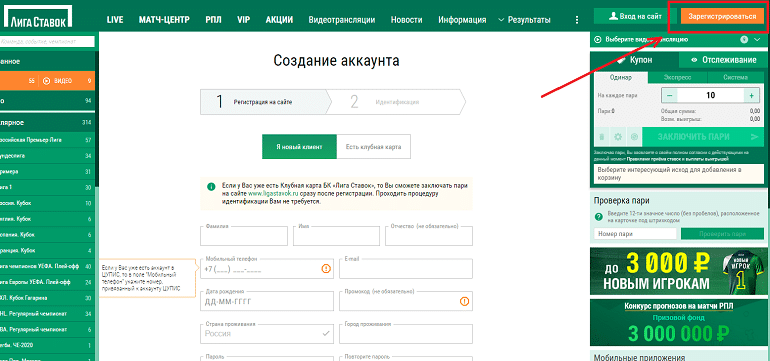Click the Промокод input field
This screenshot has height=361, width=770.
[x=406, y=301]
